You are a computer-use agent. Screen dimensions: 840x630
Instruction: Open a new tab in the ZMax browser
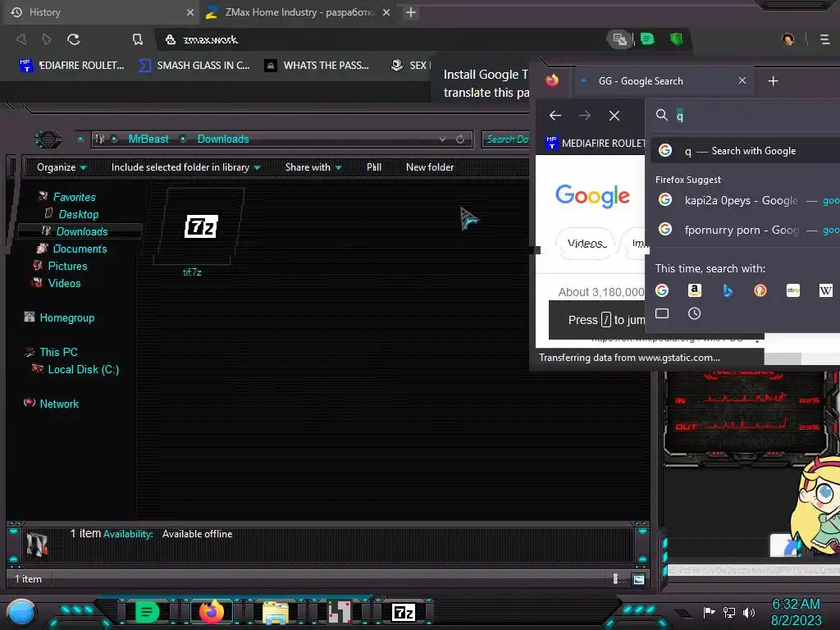pyautogui.click(x=411, y=11)
